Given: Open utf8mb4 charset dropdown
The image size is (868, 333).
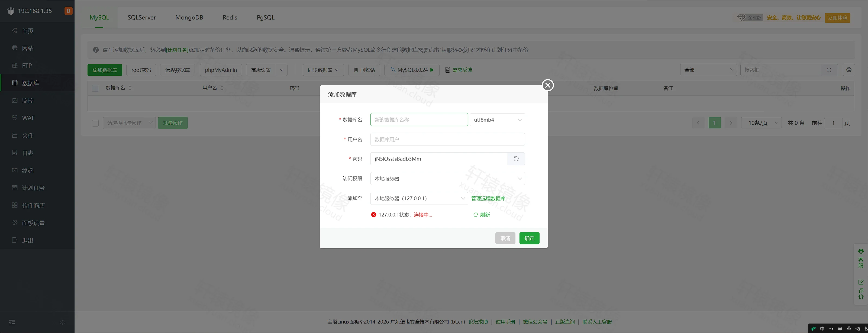Looking at the screenshot, I should pyautogui.click(x=497, y=120).
